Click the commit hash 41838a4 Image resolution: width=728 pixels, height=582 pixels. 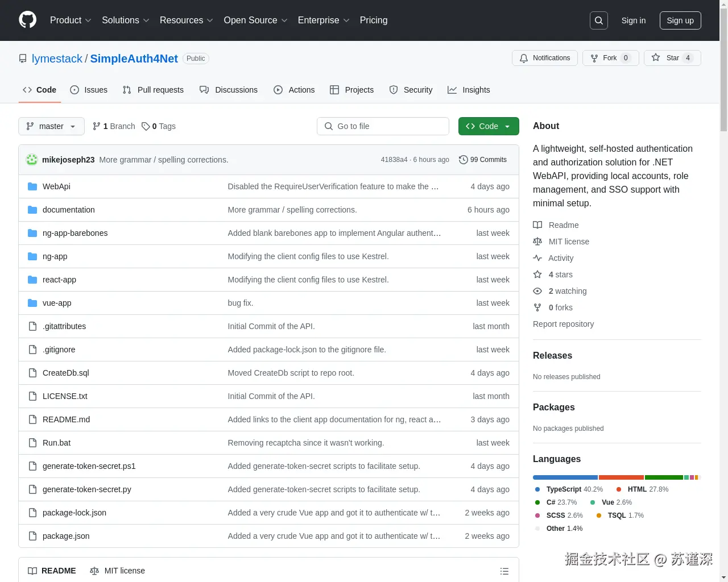[x=394, y=160]
